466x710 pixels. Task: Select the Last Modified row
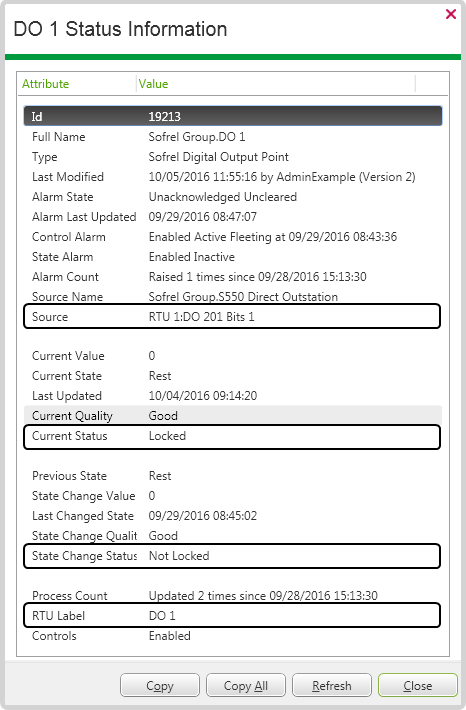233,177
